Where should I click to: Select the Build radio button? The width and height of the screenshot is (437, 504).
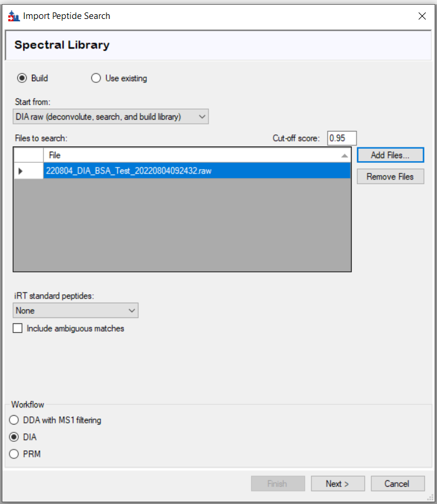(22, 78)
